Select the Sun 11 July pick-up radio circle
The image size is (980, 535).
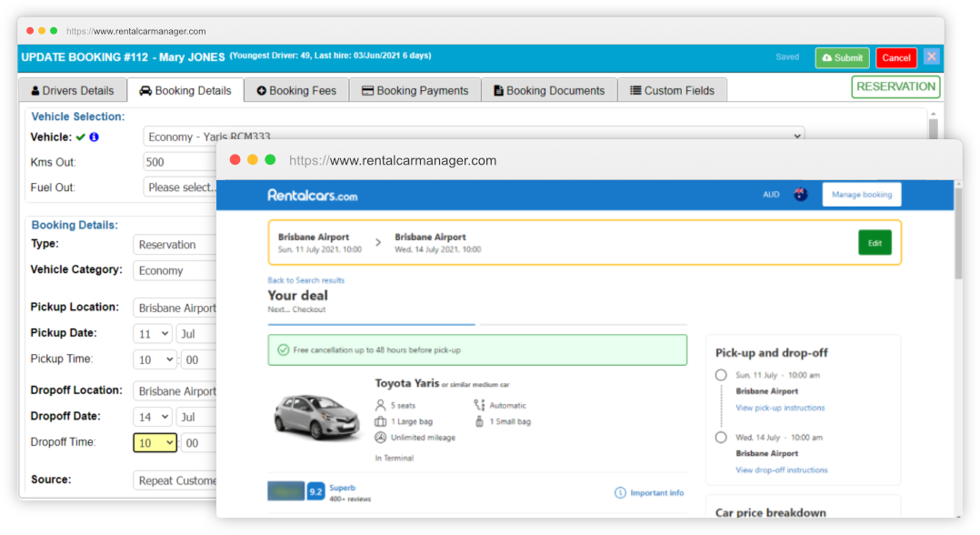pos(721,375)
